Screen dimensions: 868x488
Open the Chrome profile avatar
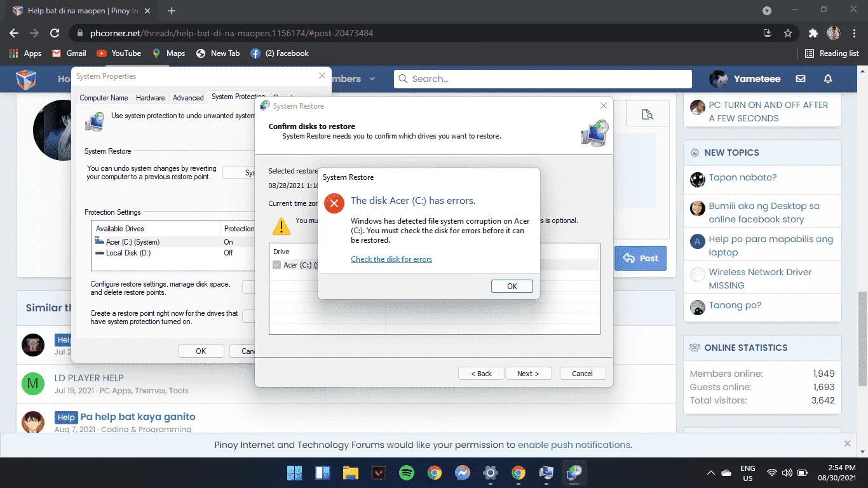(833, 33)
